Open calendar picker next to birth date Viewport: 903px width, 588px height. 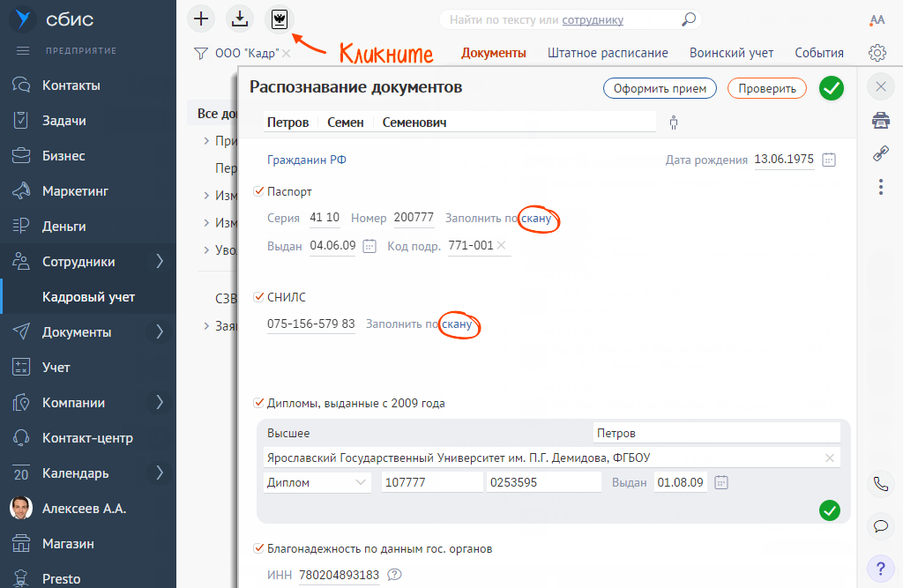(828, 160)
